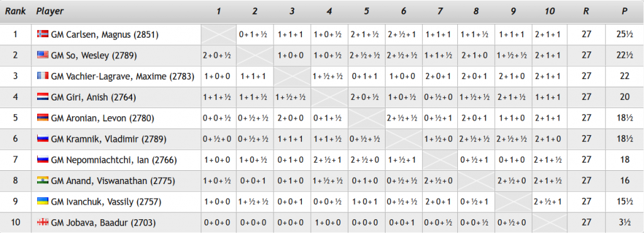The image size is (644, 233).
Task: Select the Rank column header
Action: 16,11
